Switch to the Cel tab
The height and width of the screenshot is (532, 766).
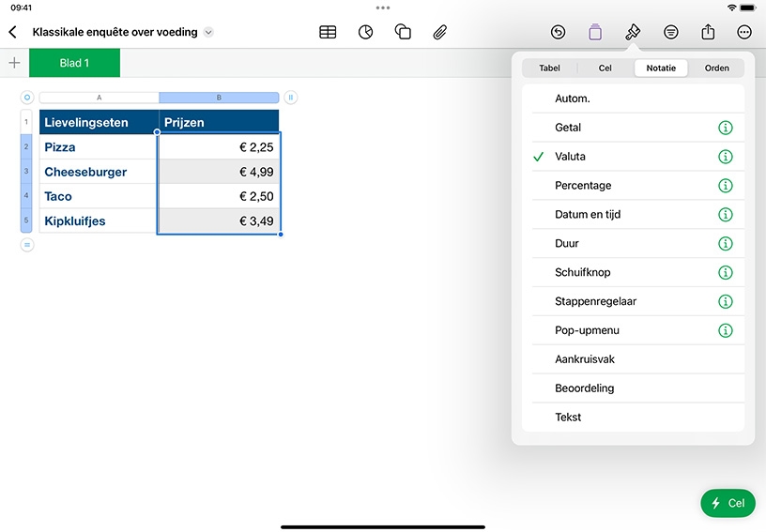coord(605,68)
